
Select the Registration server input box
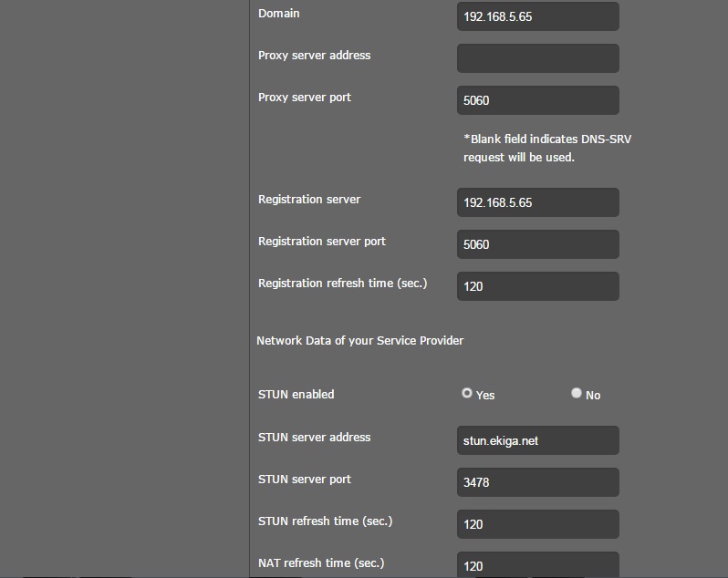(537, 202)
